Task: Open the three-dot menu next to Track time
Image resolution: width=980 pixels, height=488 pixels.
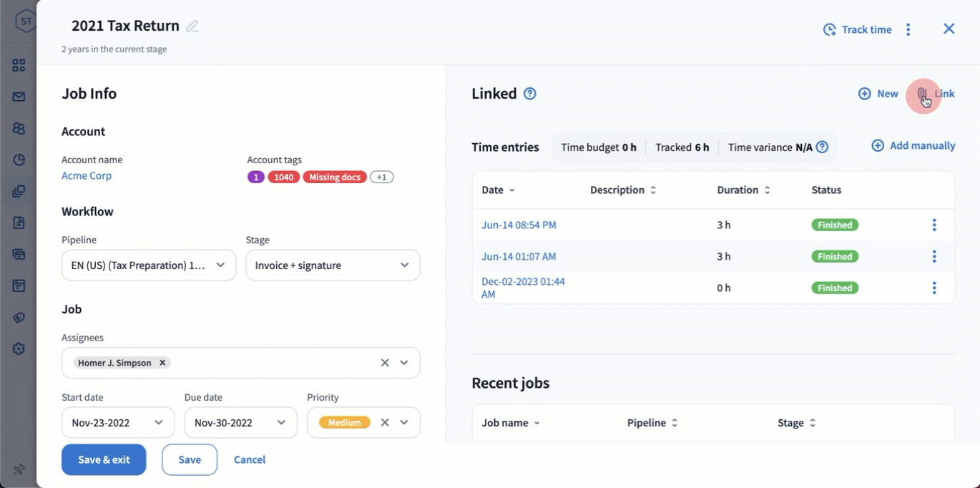Action: point(908,29)
